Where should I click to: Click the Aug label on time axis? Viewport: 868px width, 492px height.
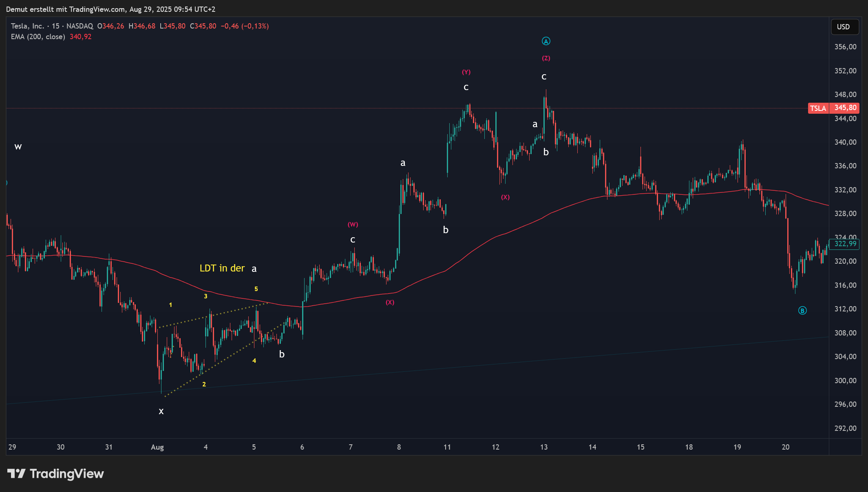(157, 447)
